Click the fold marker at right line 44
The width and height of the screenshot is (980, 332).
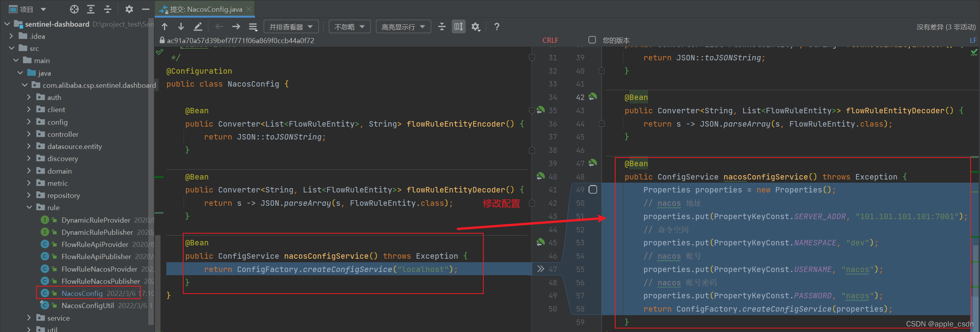point(601,123)
